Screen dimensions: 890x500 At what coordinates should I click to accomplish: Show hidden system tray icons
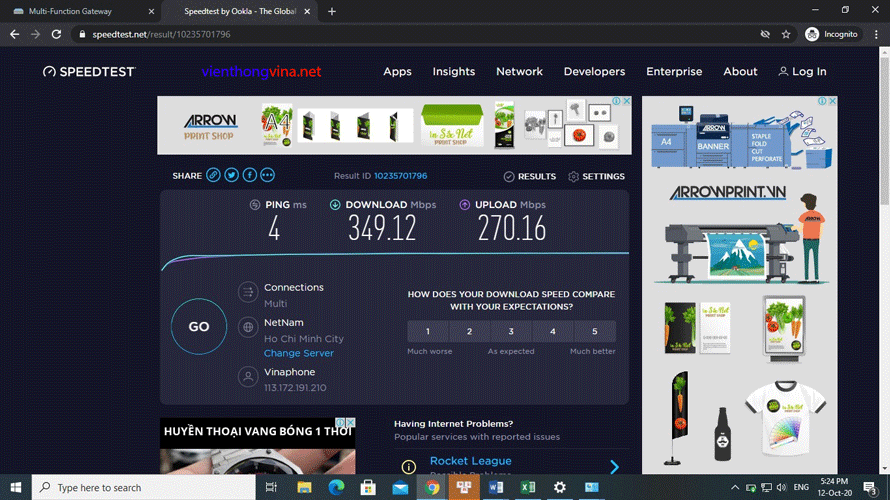(736, 487)
